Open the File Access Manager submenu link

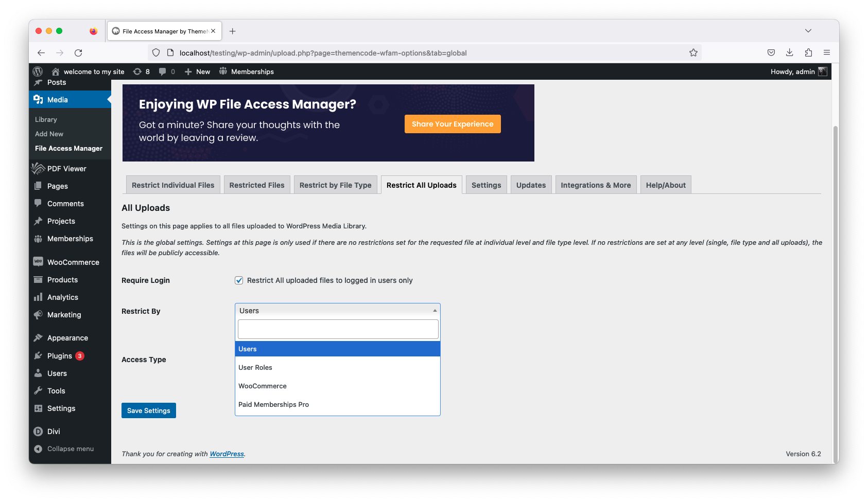coord(68,148)
